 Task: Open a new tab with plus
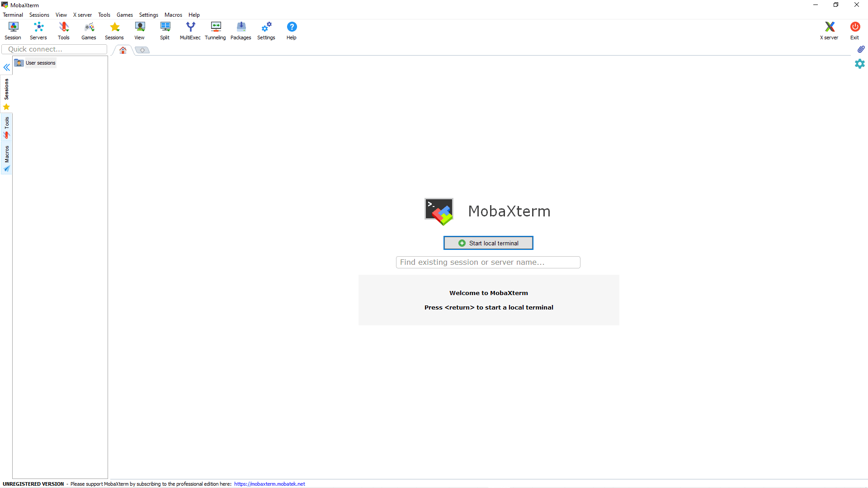tap(142, 50)
